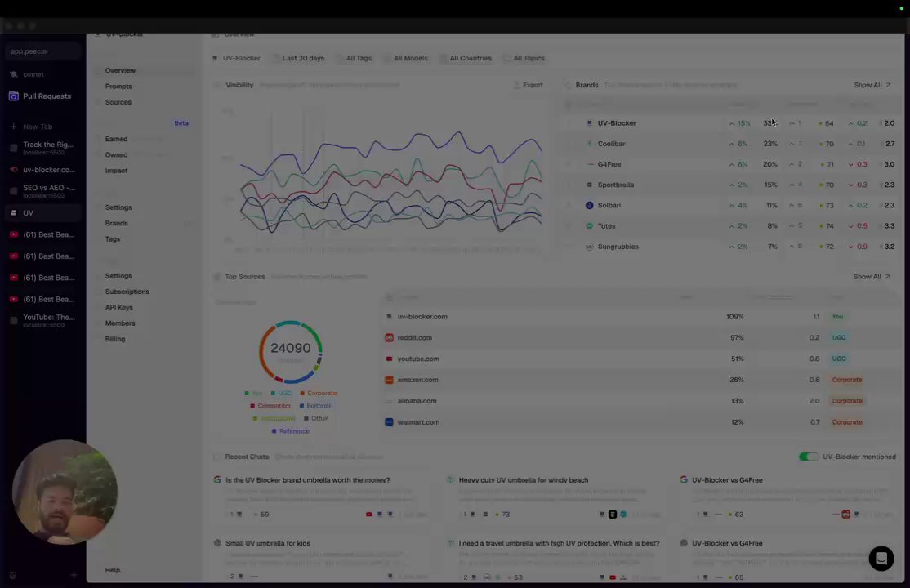This screenshot has width=910, height=588.
Task: Go to Sources in the sidebar
Action: (118, 101)
